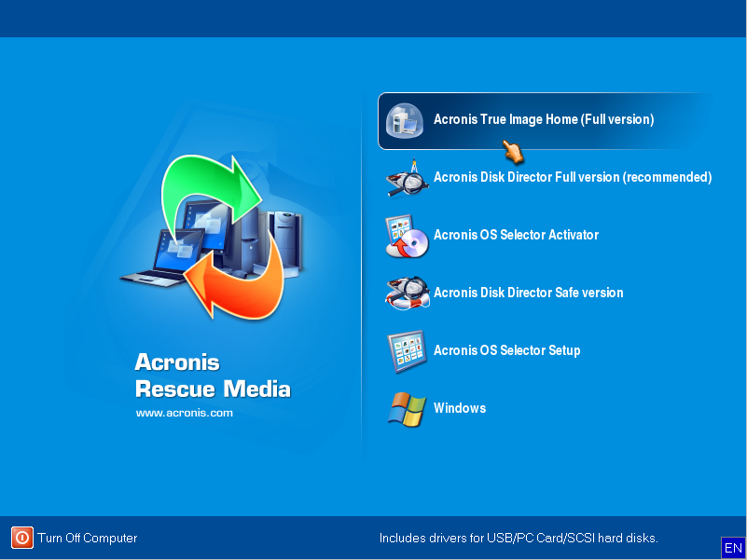Choose Acronis Disk Director Safe version
The width and height of the screenshot is (747, 560).
point(528,294)
